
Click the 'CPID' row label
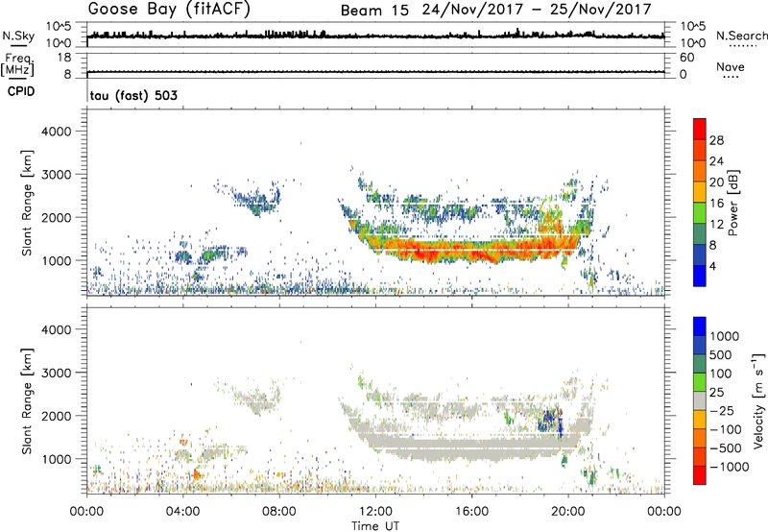(21, 91)
